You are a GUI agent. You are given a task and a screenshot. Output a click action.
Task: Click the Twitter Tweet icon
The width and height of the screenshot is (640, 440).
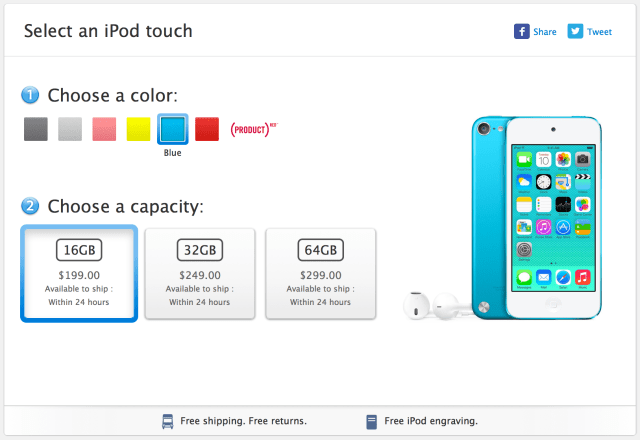click(x=575, y=31)
